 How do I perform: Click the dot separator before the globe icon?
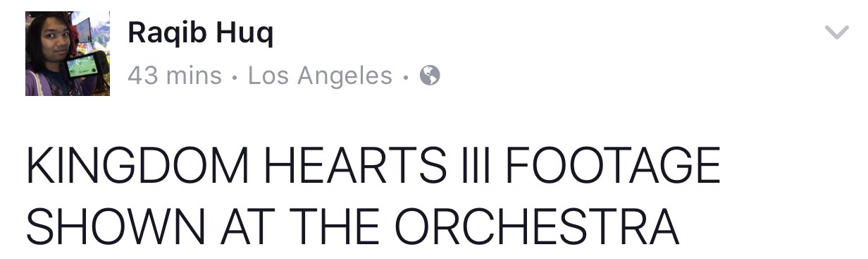pos(406,76)
